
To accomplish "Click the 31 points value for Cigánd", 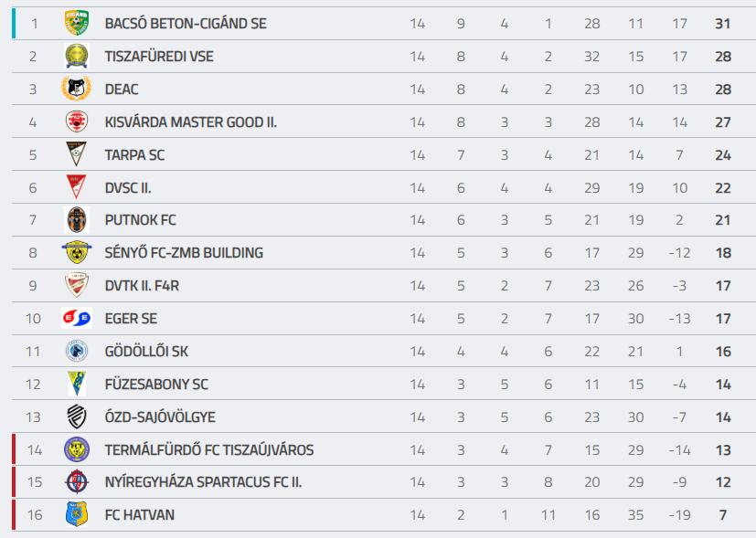I will point(723,24).
